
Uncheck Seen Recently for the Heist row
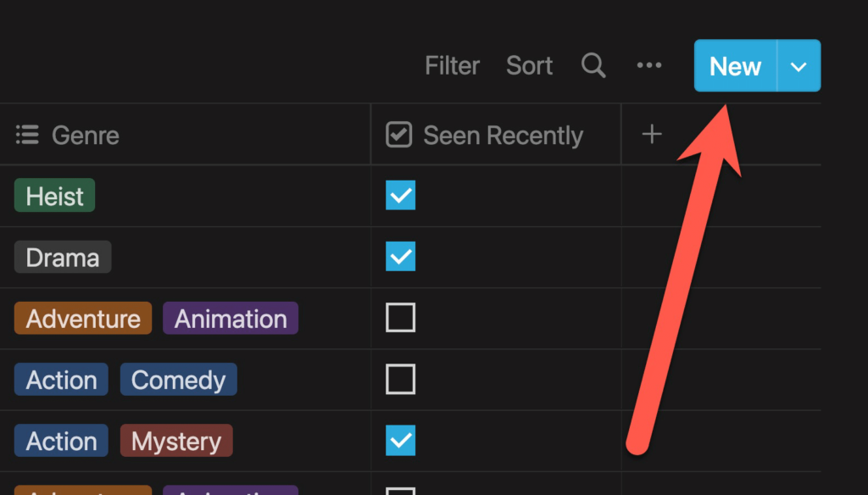(400, 196)
